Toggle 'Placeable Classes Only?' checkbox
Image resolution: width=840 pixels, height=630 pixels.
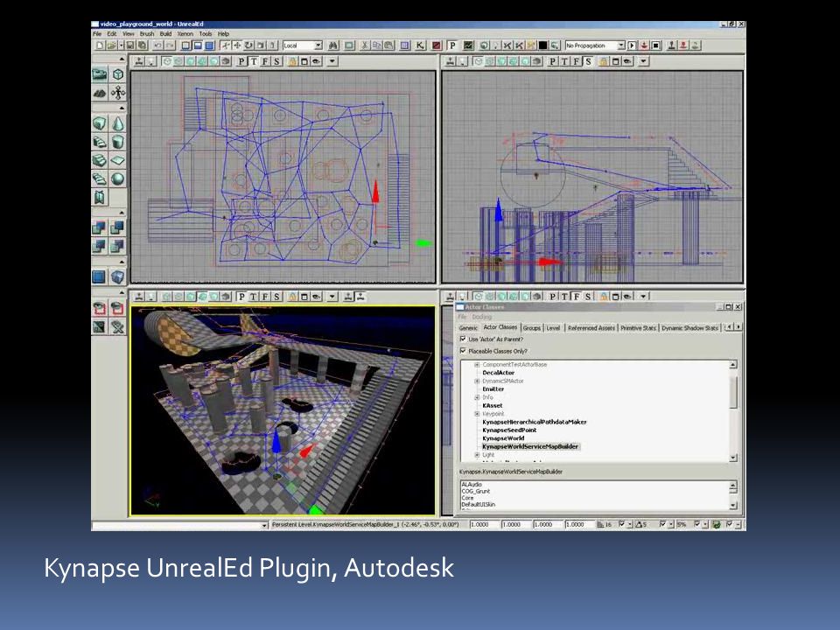pos(463,351)
